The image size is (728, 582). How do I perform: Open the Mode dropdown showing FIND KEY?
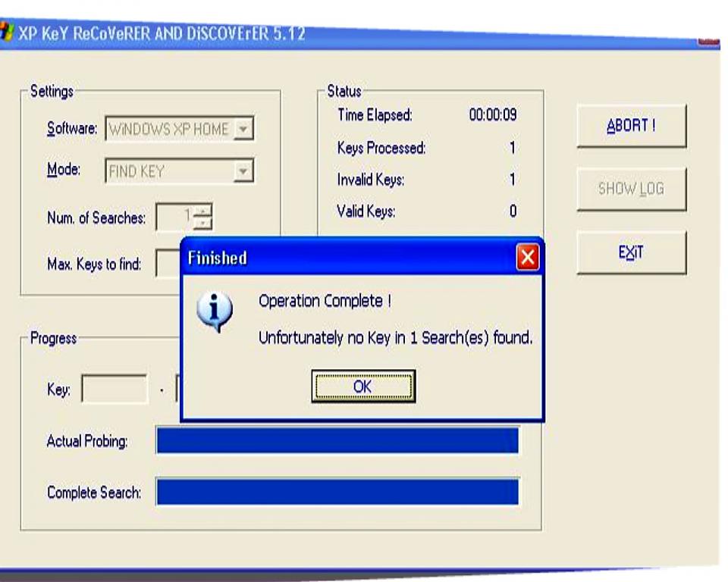coord(179,171)
